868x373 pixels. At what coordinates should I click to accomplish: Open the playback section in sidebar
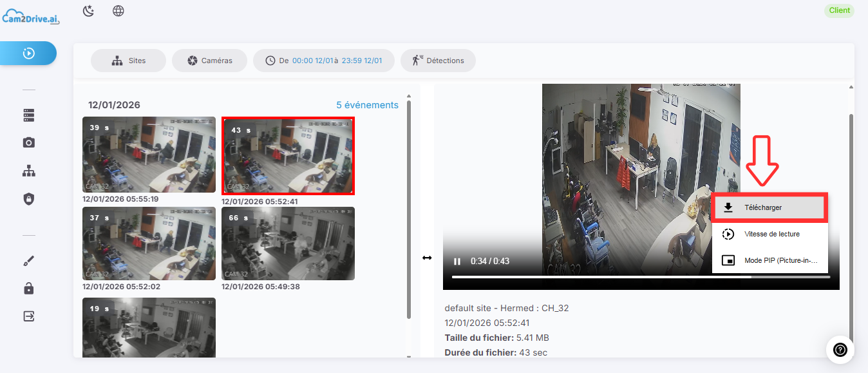pyautogui.click(x=28, y=53)
